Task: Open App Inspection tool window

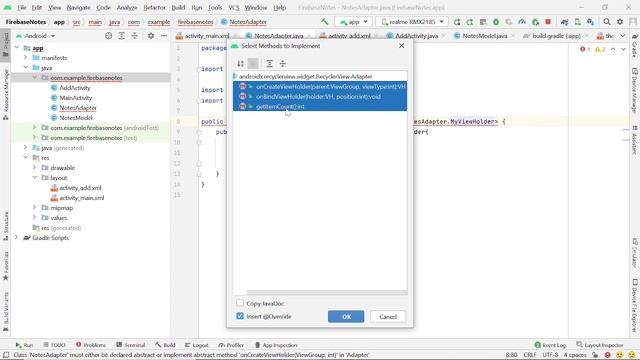Action: [x=276, y=345]
